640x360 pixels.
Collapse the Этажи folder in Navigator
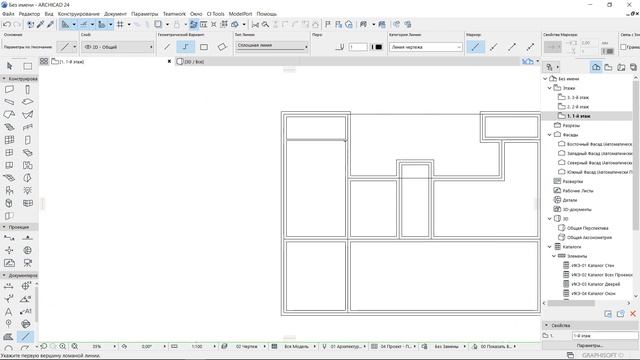[549, 88]
